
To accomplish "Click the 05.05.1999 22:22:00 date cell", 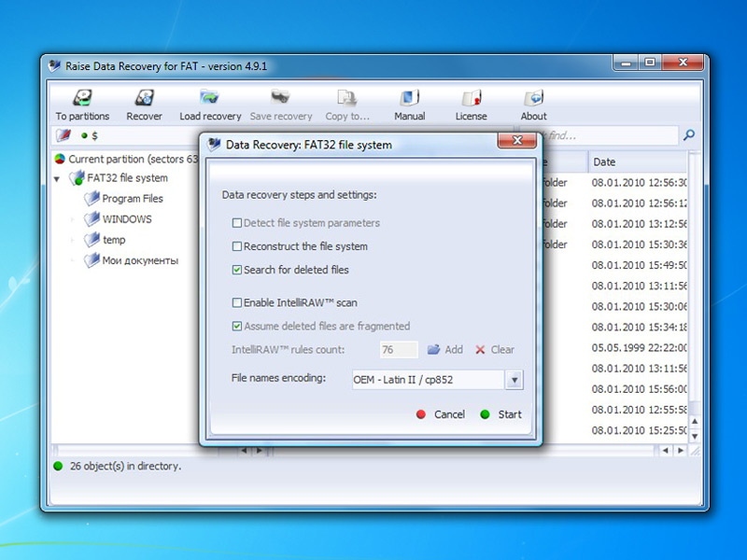I will click(x=640, y=347).
